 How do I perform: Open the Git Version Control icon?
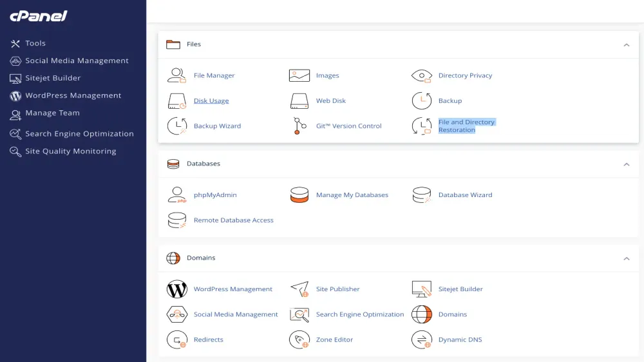point(299,126)
